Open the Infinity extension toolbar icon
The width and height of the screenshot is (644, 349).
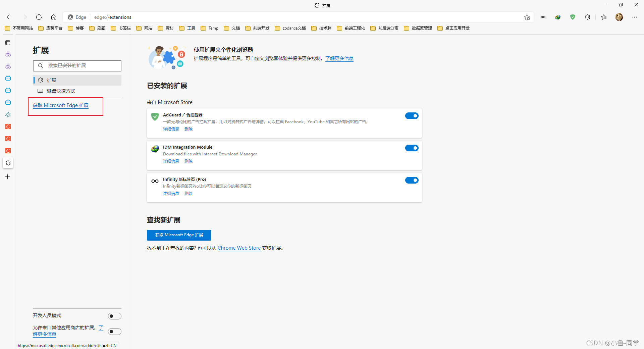[x=543, y=17]
